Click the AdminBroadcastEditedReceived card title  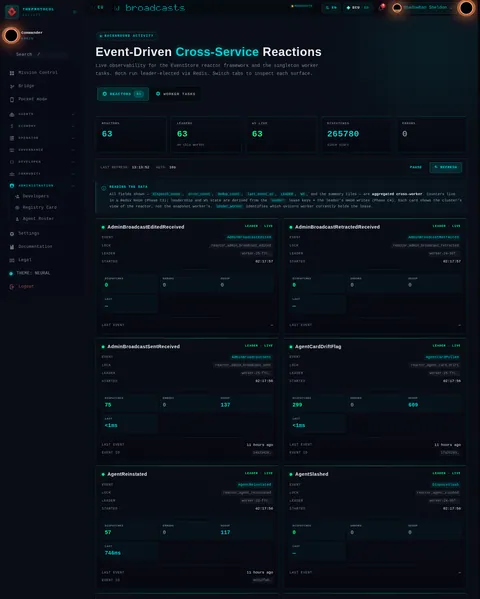click(146, 227)
